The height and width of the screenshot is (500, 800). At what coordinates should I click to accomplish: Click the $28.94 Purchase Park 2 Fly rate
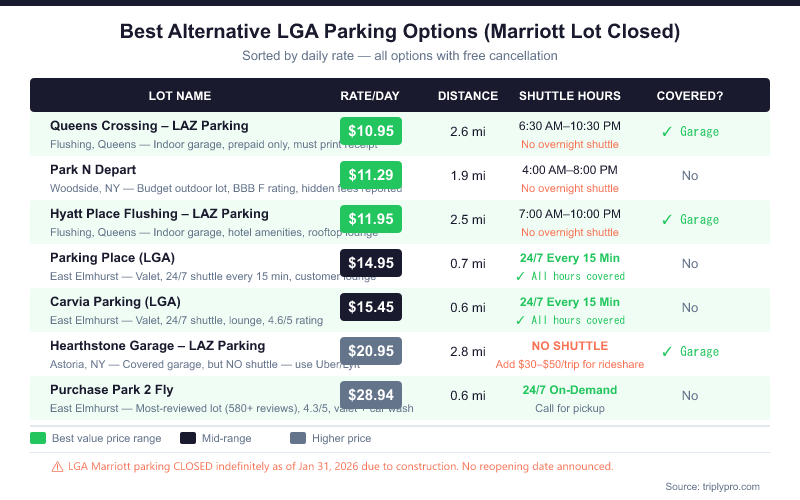pos(370,395)
